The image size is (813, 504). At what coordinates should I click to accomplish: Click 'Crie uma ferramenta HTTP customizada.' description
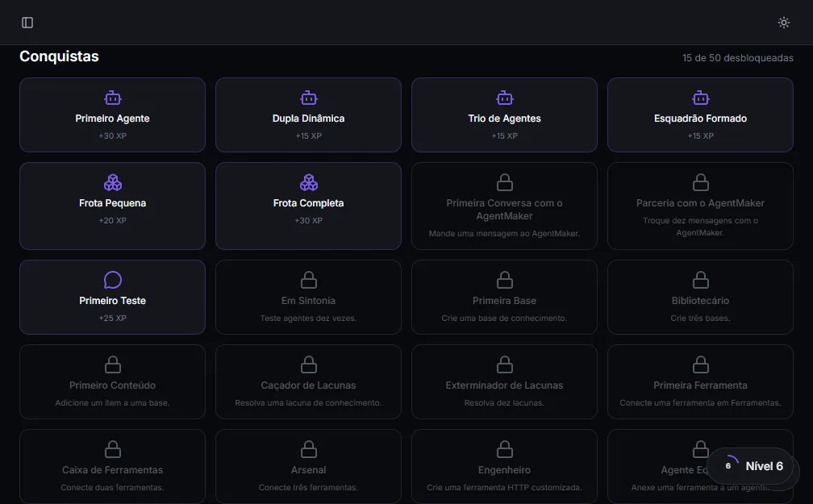505,487
